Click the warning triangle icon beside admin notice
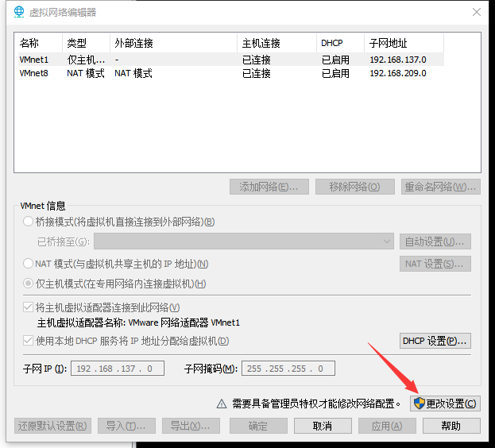The image size is (495, 448). pos(222,404)
